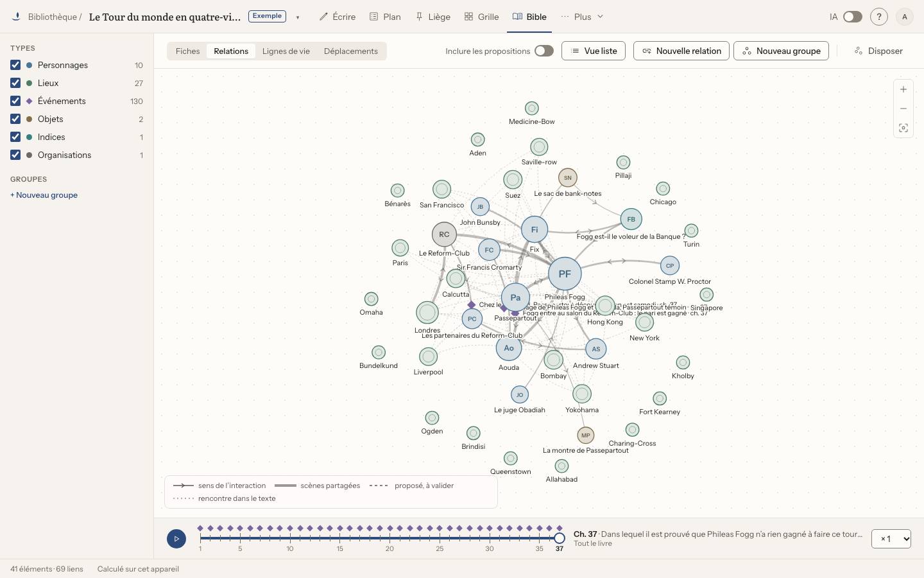Image resolution: width=924 pixels, height=578 pixels.
Task: Select the Passepartout's watch MP node
Action: pyautogui.click(x=585, y=435)
